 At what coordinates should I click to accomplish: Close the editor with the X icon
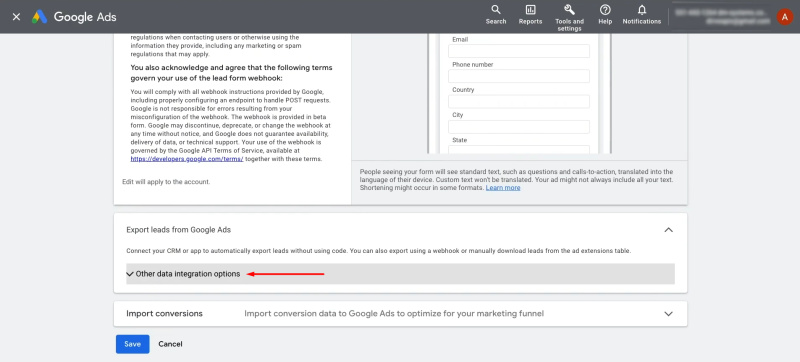pos(16,17)
